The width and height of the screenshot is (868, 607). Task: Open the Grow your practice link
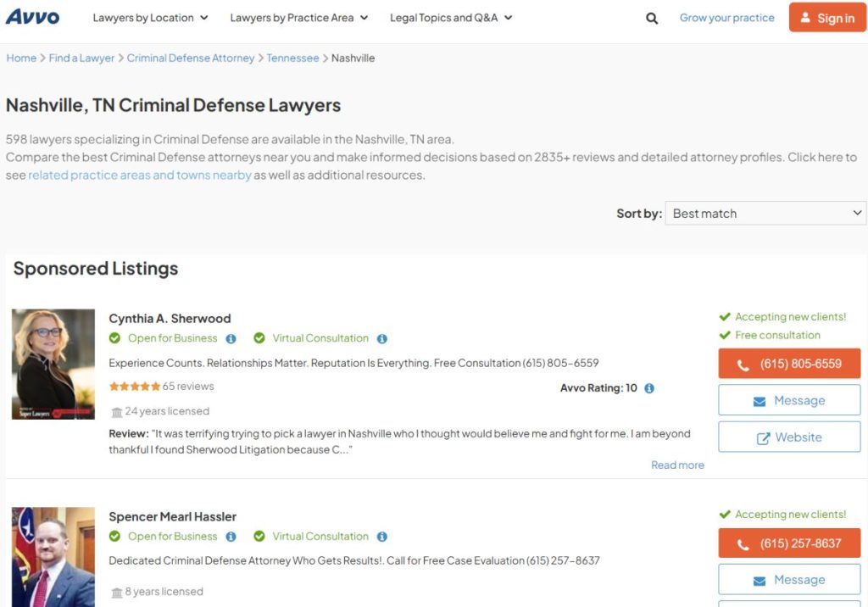[x=726, y=18]
